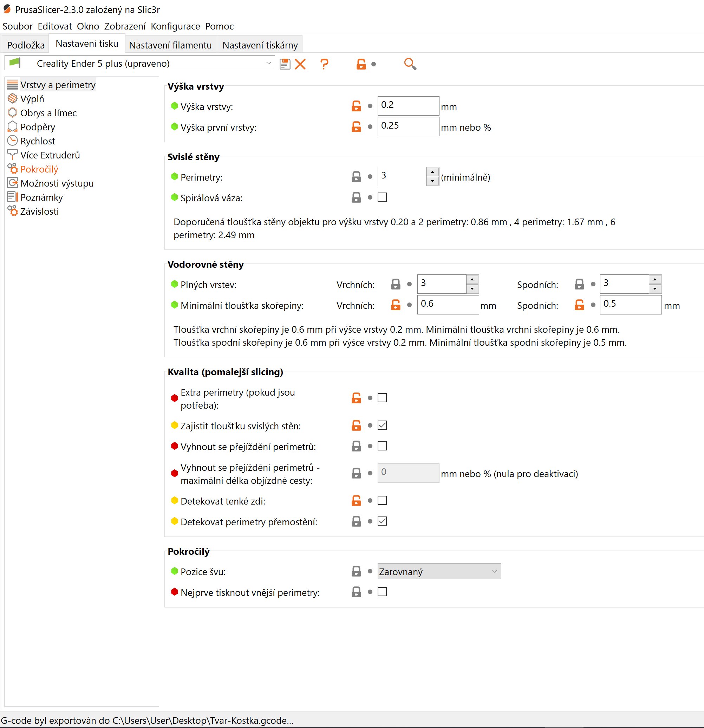Open the Výplň section in sidebar

(x=32, y=99)
